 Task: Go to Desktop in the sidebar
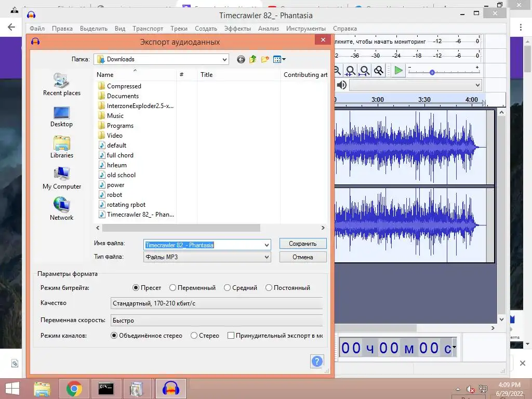[x=61, y=117]
